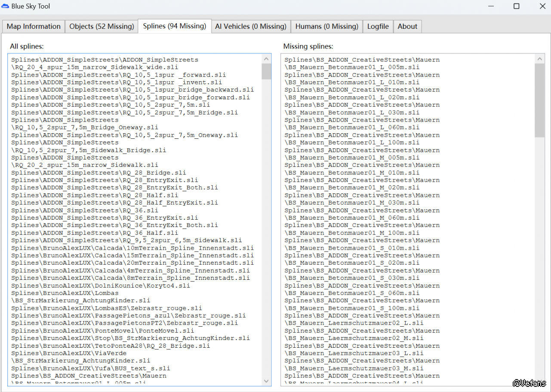This screenshot has height=392, width=551.
Task: Click BS_Mauern_Betonmauer01_M_100m.sli in Missing splines
Action: tap(352, 233)
